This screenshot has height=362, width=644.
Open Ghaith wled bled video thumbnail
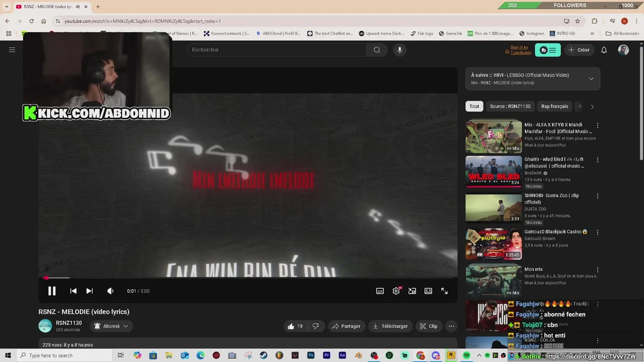click(x=494, y=171)
